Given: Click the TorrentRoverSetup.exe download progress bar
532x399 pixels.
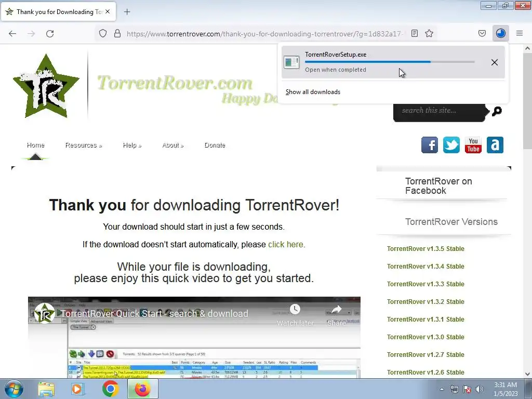Looking at the screenshot, I should point(390,62).
